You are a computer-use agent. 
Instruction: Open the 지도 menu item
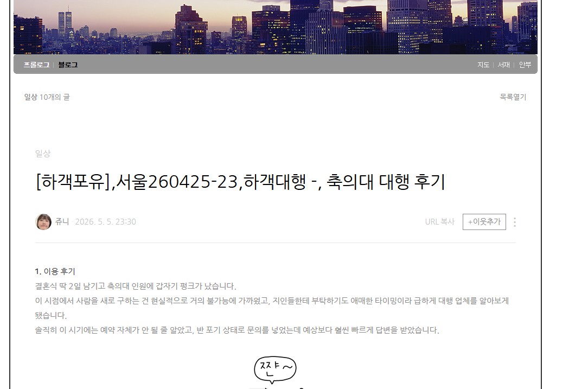483,65
